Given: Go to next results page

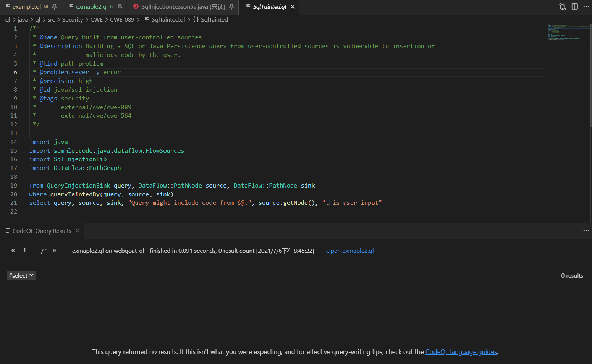Looking at the screenshot, I should coord(54,251).
